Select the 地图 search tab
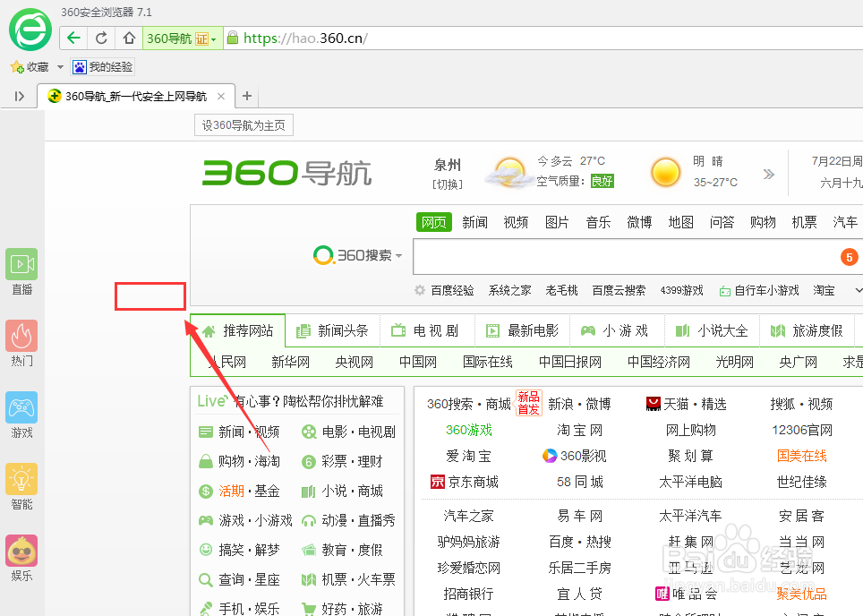This screenshot has width=863, height=616. (x=681, y=222)
